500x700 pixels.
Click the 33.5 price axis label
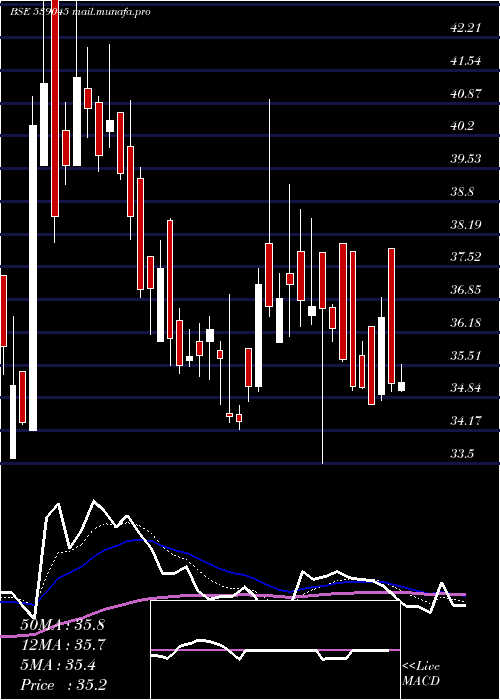click(462, 454)
